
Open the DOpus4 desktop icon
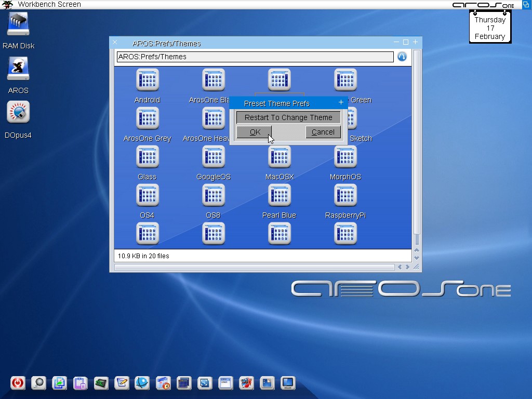tap(18, 113)
